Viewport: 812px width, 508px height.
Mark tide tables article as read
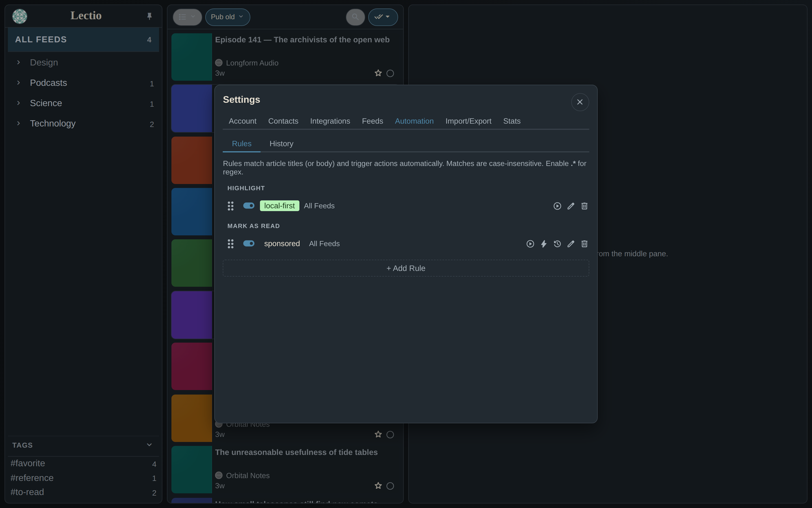pos(390,486)
